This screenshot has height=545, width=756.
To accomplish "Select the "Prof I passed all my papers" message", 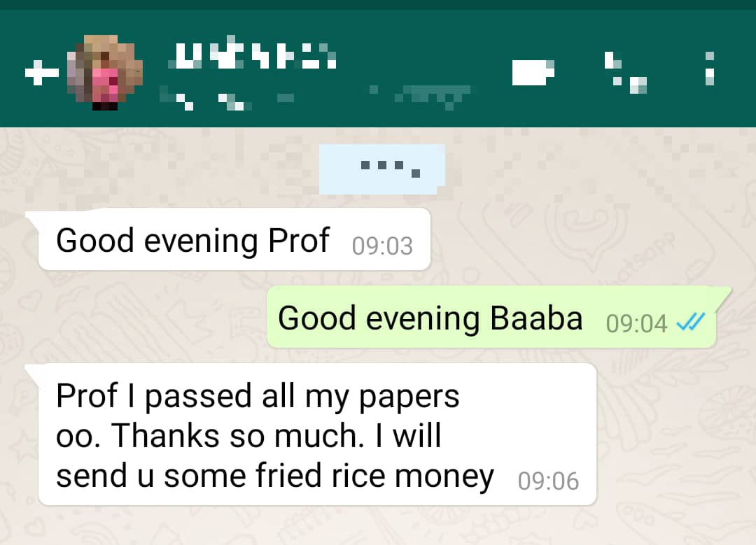I will click(x=317, y=434).
